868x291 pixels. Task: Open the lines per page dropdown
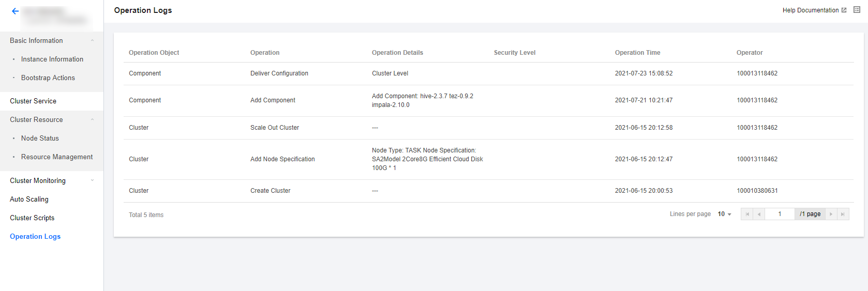tap(724, 214)
